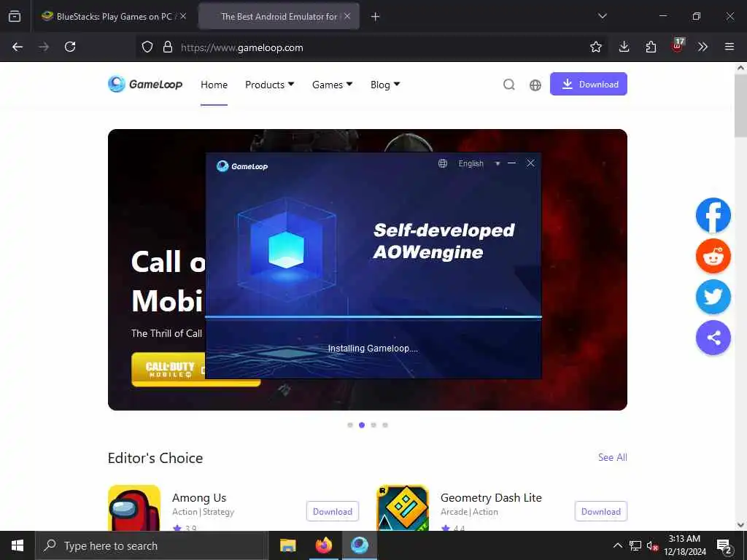Click the Firefox taskbar icon

point(323,545)
